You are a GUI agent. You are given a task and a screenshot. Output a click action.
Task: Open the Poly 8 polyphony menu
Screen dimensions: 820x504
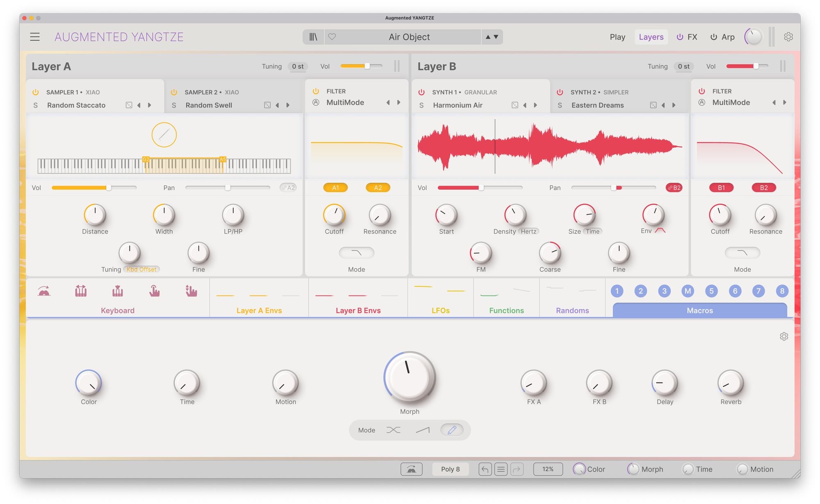coord(450,469)
